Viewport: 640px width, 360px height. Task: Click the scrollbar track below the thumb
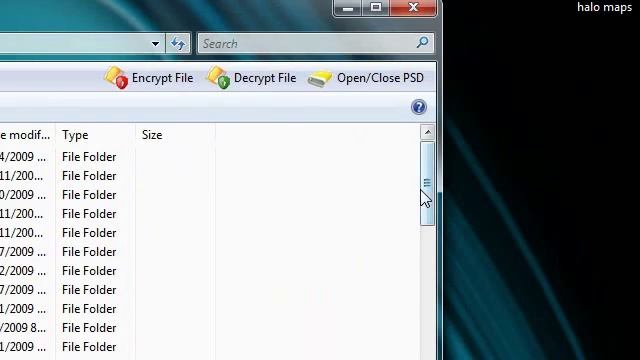pos(427,292)
